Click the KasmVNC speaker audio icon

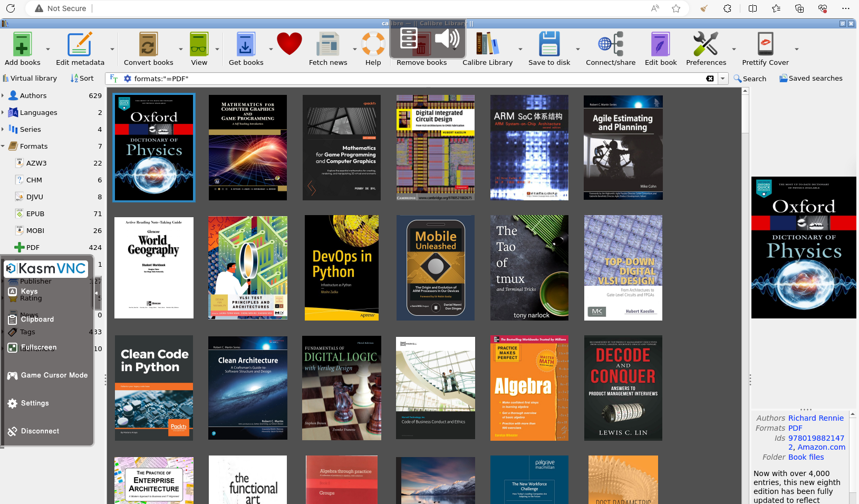tap(447, 39)
